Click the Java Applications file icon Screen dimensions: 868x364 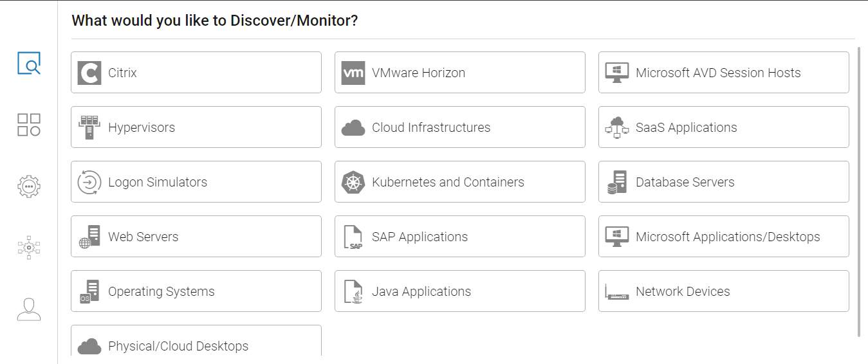[353, 291]
